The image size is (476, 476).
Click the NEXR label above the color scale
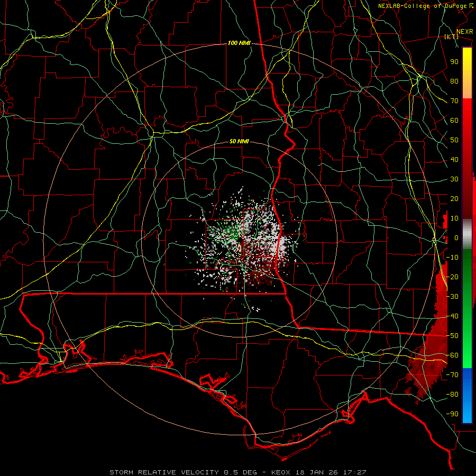(465, 32)
